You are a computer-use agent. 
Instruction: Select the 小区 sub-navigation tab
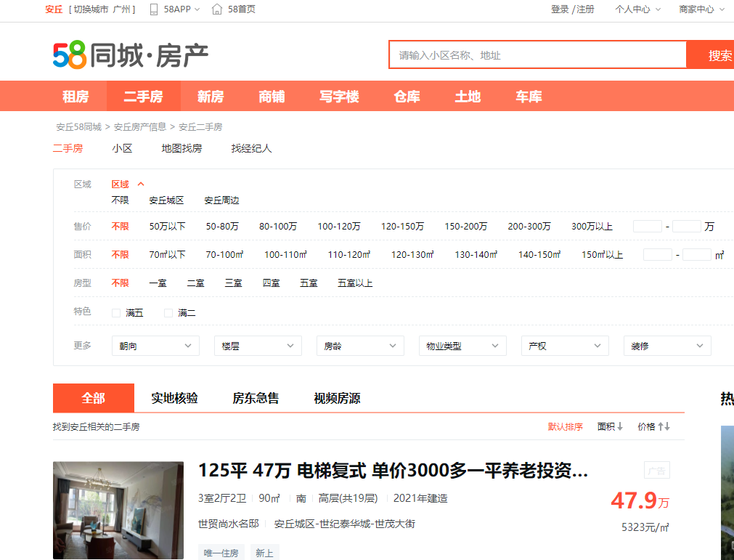point(122,148)
